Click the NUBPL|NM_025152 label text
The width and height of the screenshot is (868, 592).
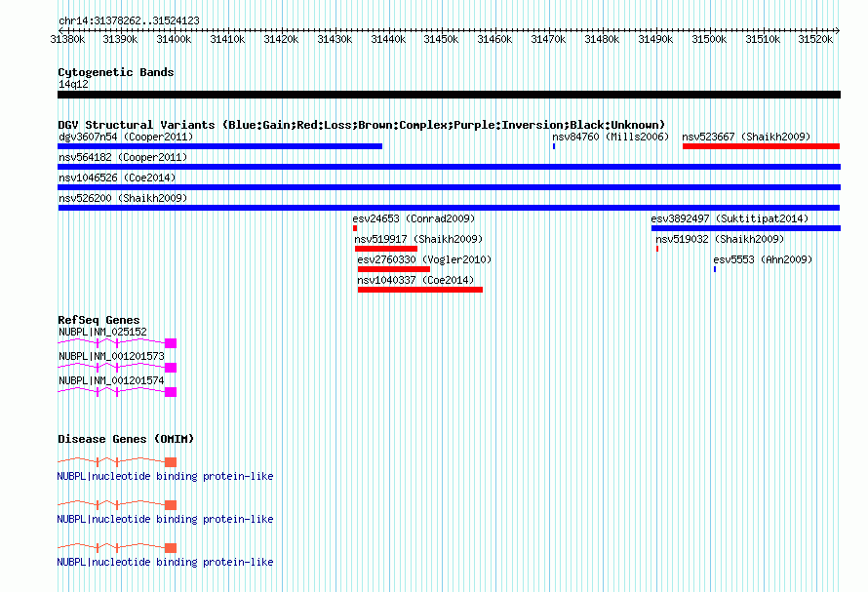pos(103,332)
